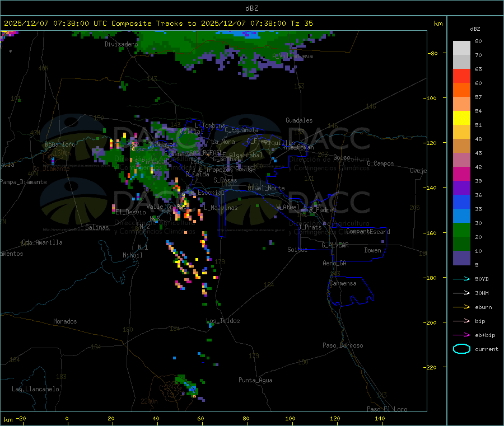
Task: Click the J_Prats map label
Action: (310, 227)
